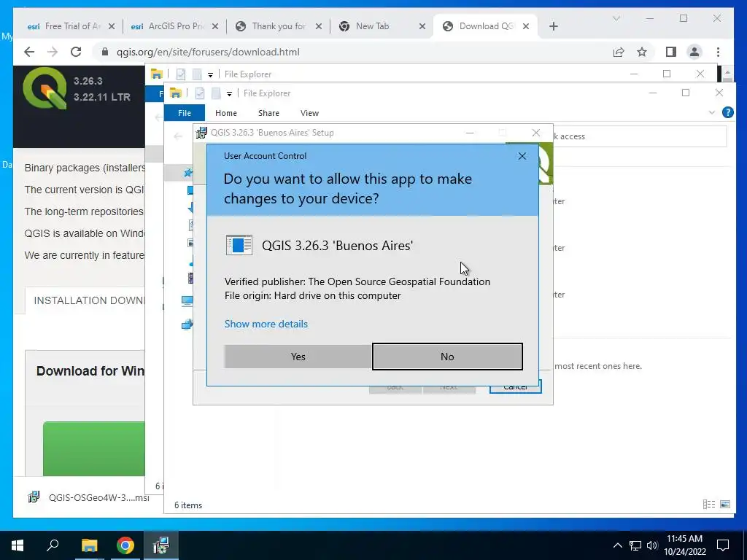Open Chrome from taskbar
Screen dimensions: 747x560
pyautogui.click(x=125, y=545)
